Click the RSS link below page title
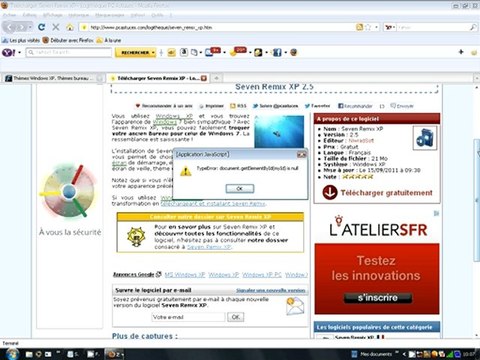Screen dimensions: 480x360 click(x=238, y=106)
